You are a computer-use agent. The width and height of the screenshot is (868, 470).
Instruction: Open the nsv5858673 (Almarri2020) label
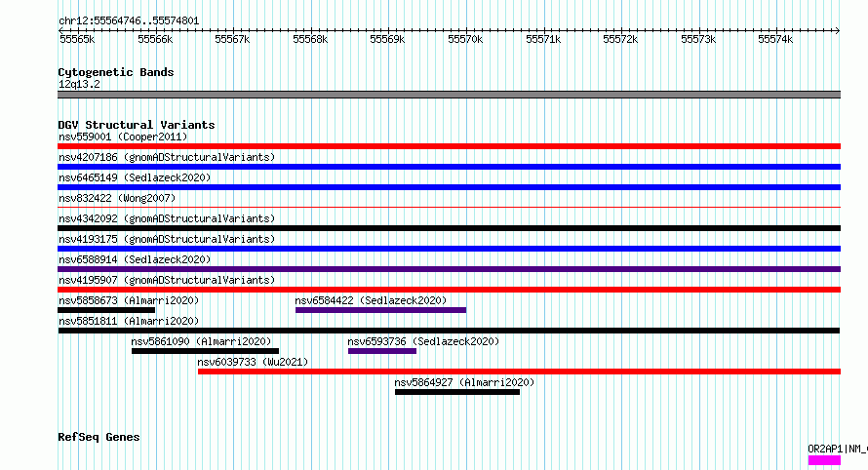(129, 300)
